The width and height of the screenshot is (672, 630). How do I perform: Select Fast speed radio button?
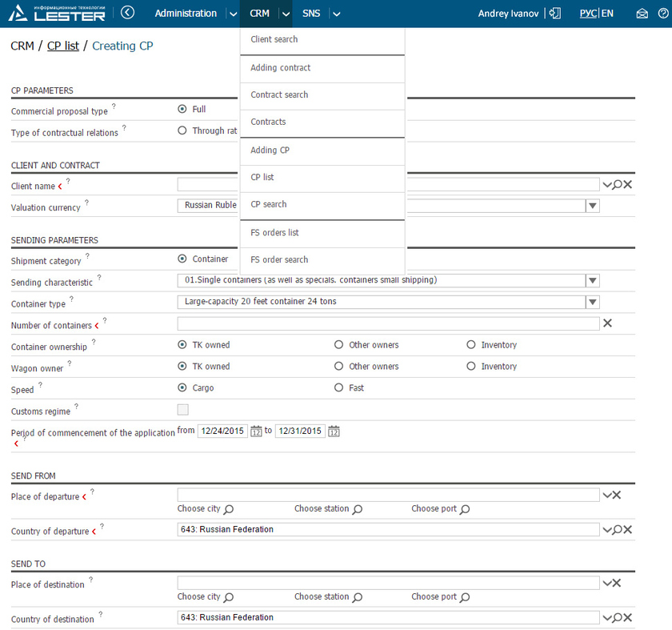coord(339,388)
